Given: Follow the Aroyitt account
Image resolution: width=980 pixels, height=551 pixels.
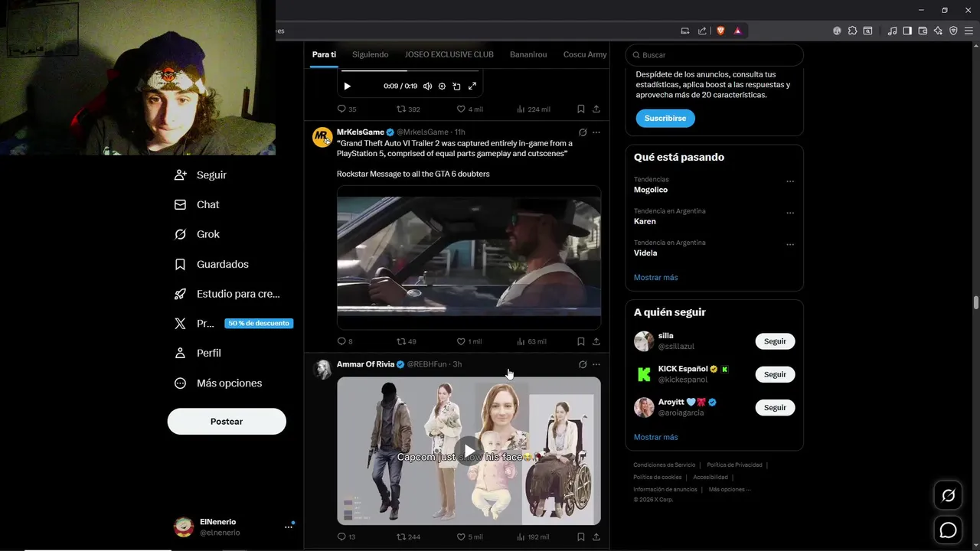Looking at the screenshot, I should [x=775, y=407].
